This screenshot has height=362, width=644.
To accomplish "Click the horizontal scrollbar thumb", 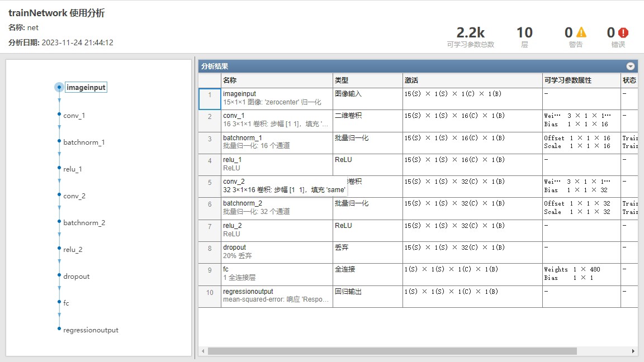I will click(x=392, y=351).
